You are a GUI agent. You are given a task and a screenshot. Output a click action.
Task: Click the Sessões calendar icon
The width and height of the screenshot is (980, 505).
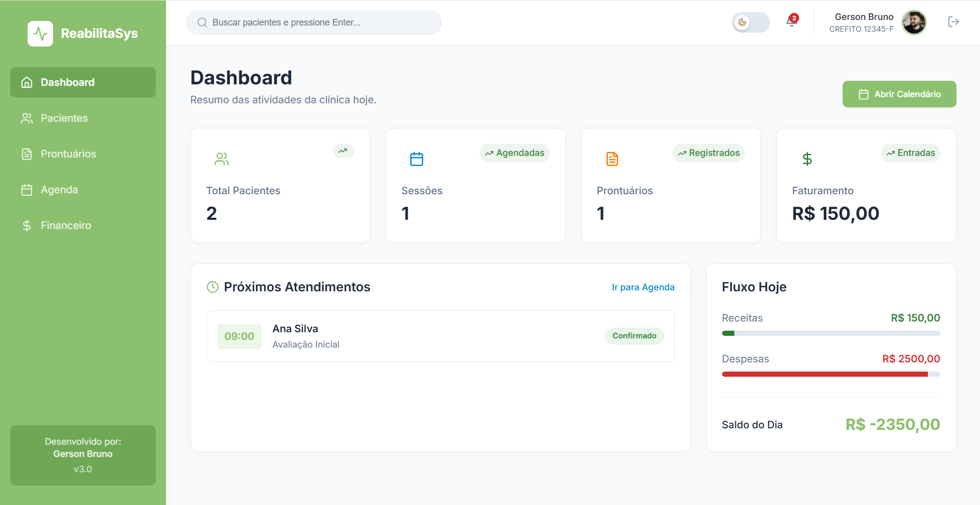[x=417, y=159]
